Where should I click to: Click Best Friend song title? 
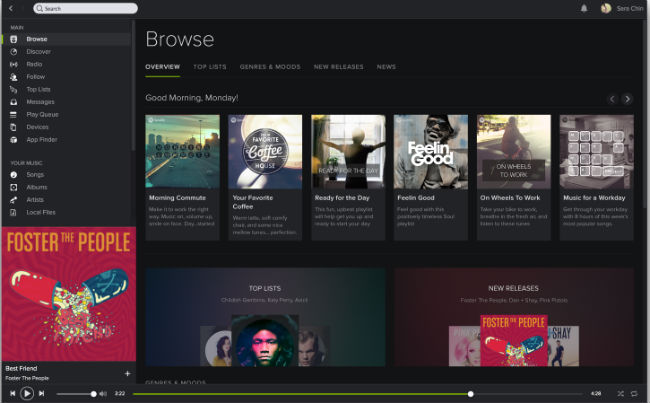point(21,369)
